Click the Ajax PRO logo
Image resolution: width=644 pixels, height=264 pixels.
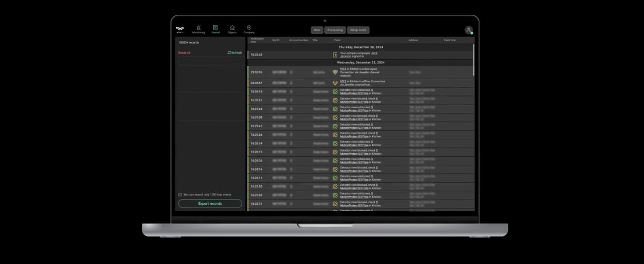tap(181, 30)
